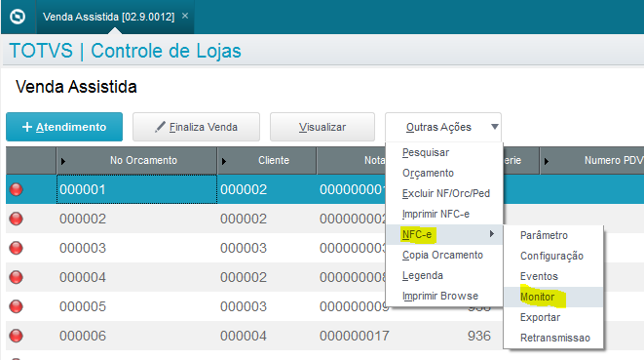Choose Eventos in the NFC-e submenu

pos(553,276)
